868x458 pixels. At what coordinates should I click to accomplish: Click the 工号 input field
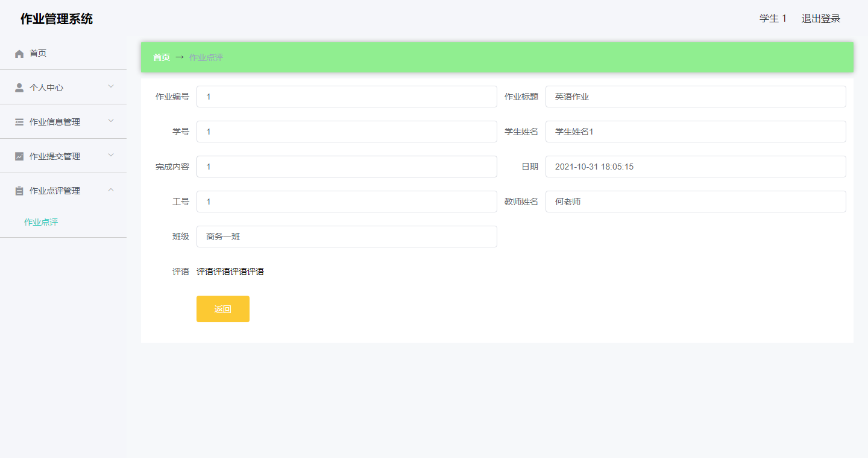click(347, 202)
